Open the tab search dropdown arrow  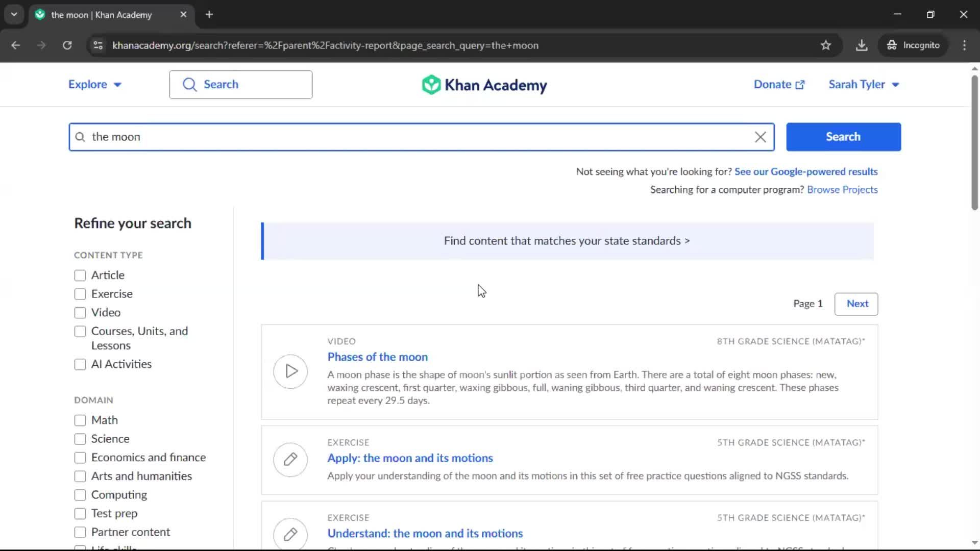[14, 14]
